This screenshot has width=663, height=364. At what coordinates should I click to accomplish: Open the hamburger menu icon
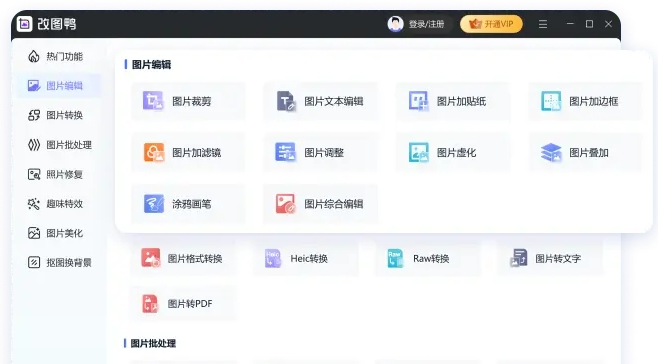coord(543,24)
